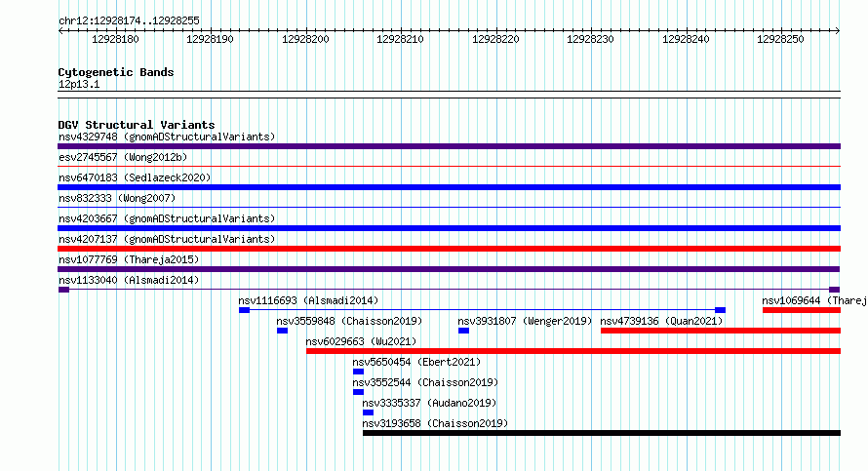Open variant nsv3193658 (Chaisson2019) label

[x=435, y=423]
